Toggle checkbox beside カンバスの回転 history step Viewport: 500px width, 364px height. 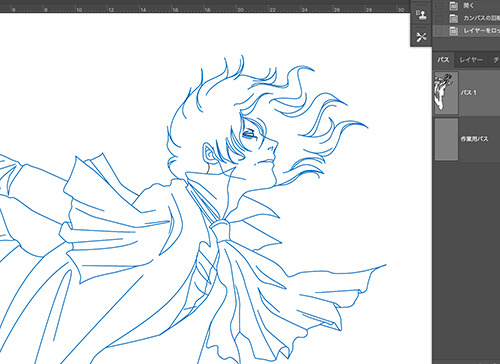(440, 18)
